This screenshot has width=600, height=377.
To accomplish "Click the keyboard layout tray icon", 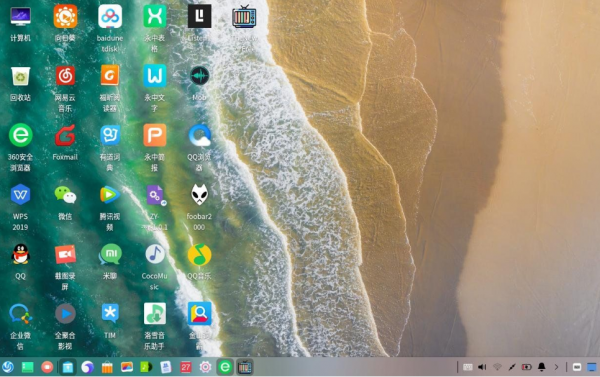I will pos(468,367).
